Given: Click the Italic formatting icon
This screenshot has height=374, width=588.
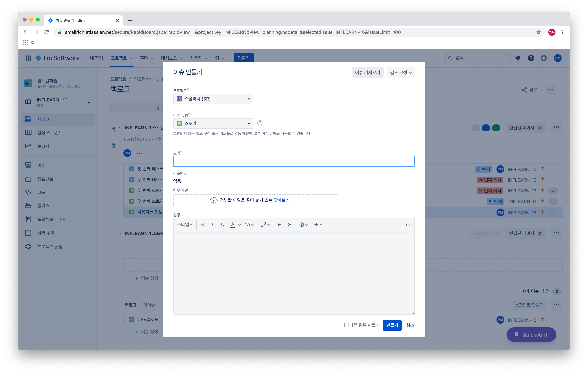Looking at the screenshot, I should [212, 224].
